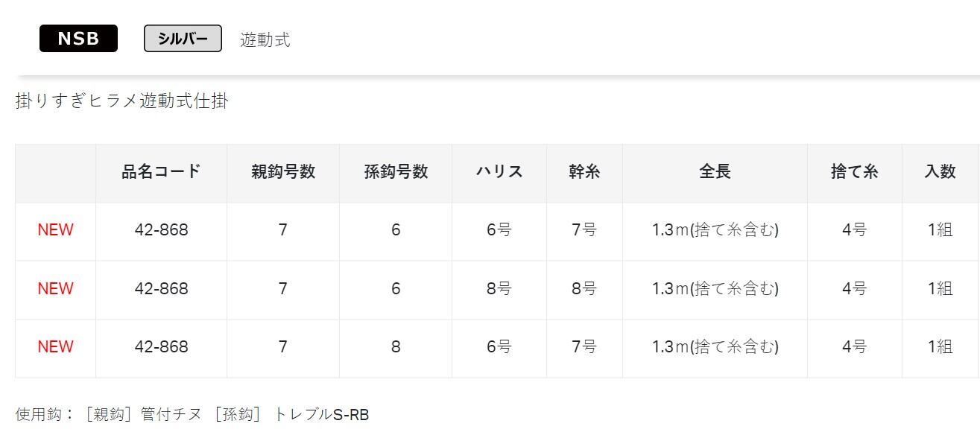Click the 品名コード column header
The width and height of the screenshot is (980, 441).
(161, 172)
